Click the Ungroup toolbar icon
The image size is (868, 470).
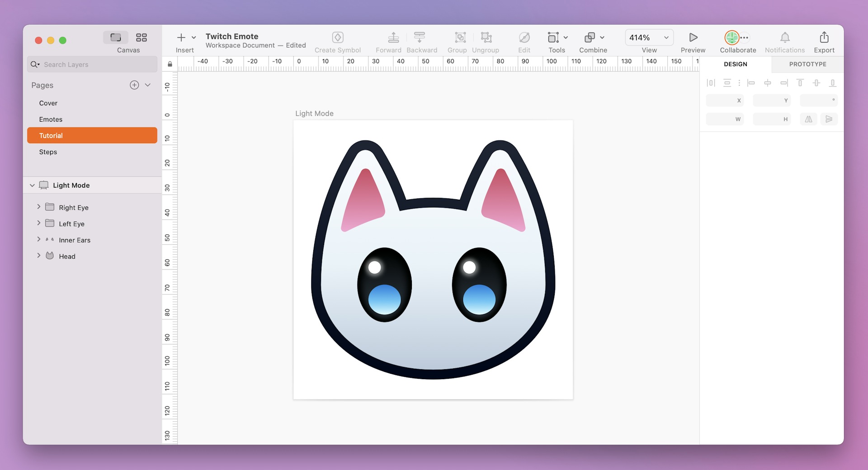point(486,38)
